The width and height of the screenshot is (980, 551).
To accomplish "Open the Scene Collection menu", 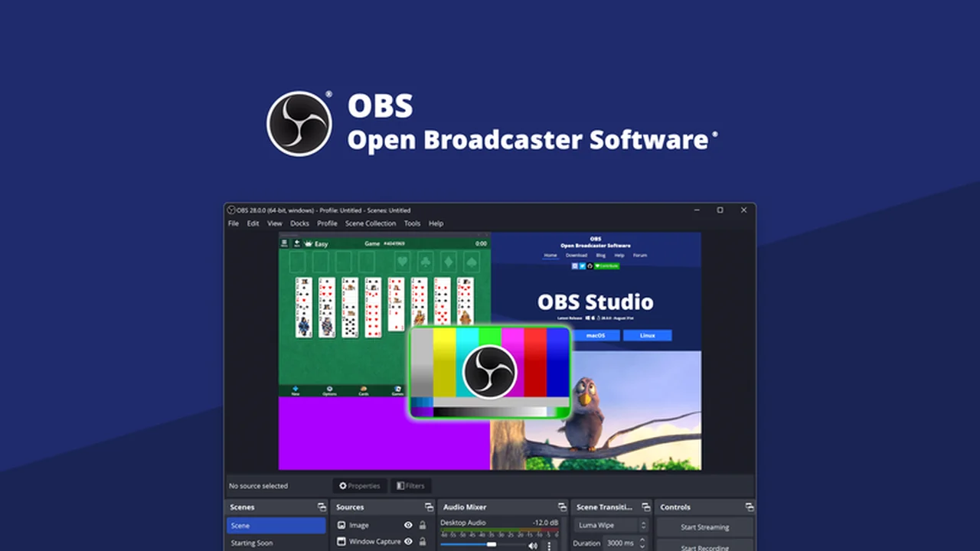I will tap(371, 223).
